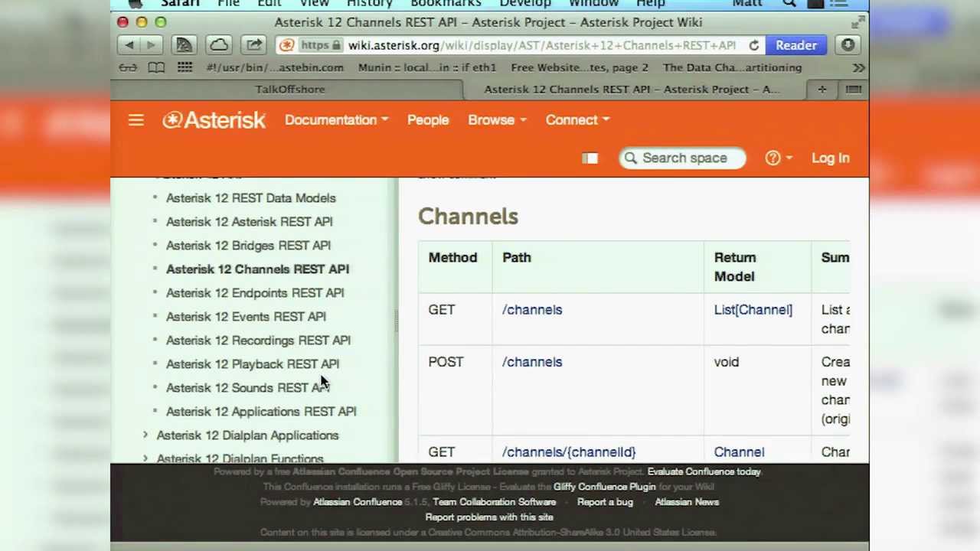Show bookmarks with the open book icon
The height and width of the screenshot is (551, 980).
[156, 67]
